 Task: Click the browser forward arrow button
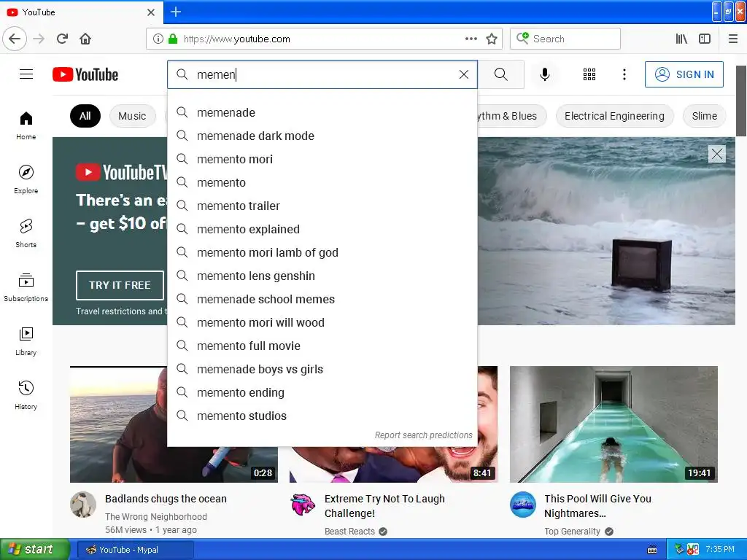39,39
